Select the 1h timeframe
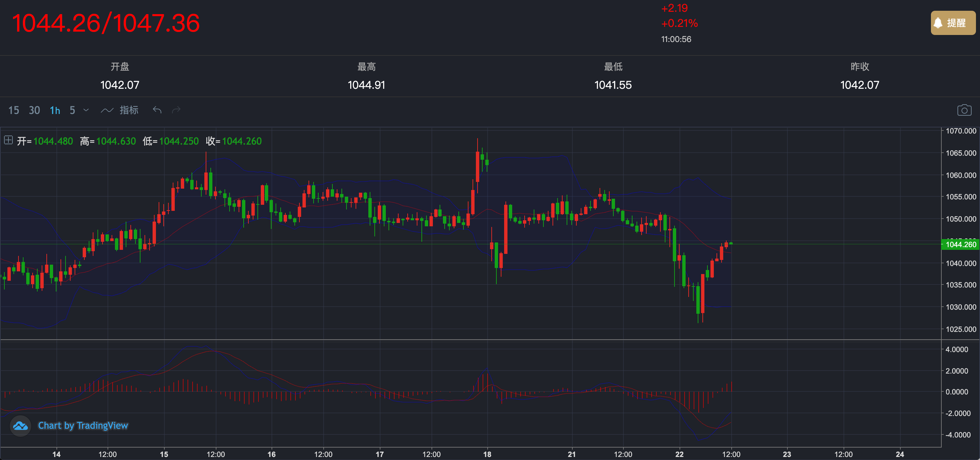The width and height of the screenshot is (980, 460). [55, 110]
